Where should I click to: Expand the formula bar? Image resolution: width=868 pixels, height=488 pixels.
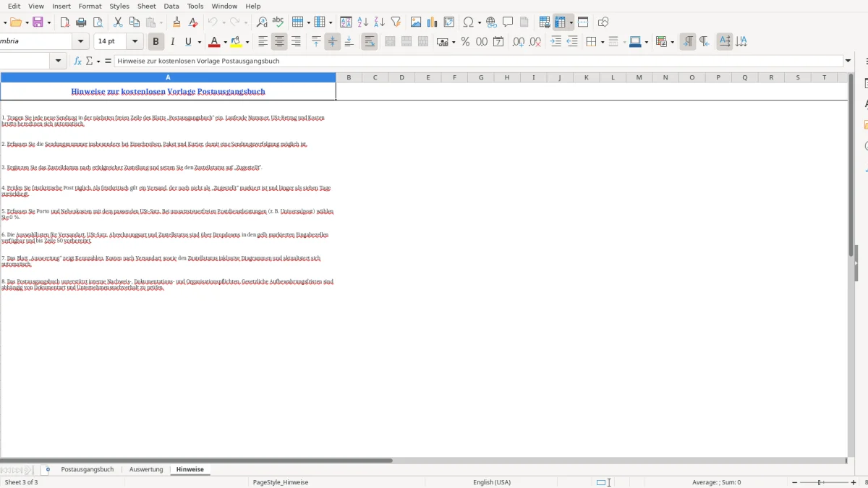(x=848, y=61)
